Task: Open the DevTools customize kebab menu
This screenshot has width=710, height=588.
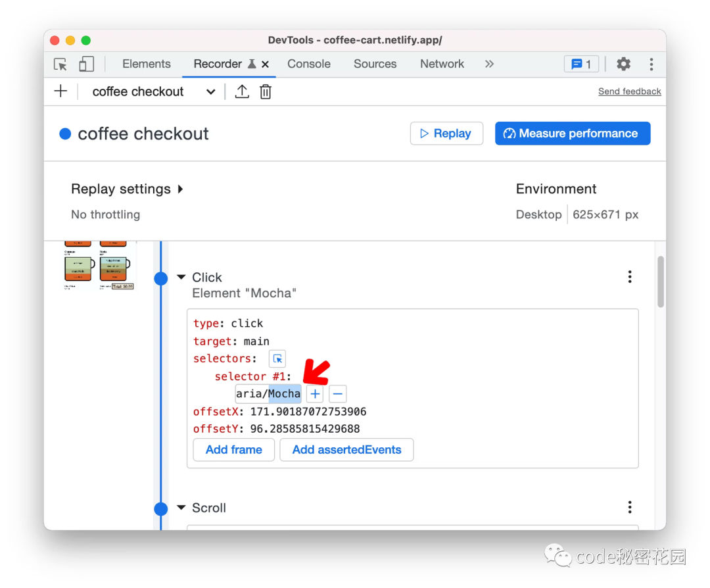Action: (651, 64)
